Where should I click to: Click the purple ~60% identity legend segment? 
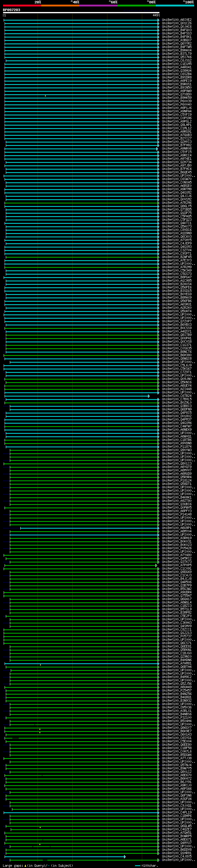(98, 6)
